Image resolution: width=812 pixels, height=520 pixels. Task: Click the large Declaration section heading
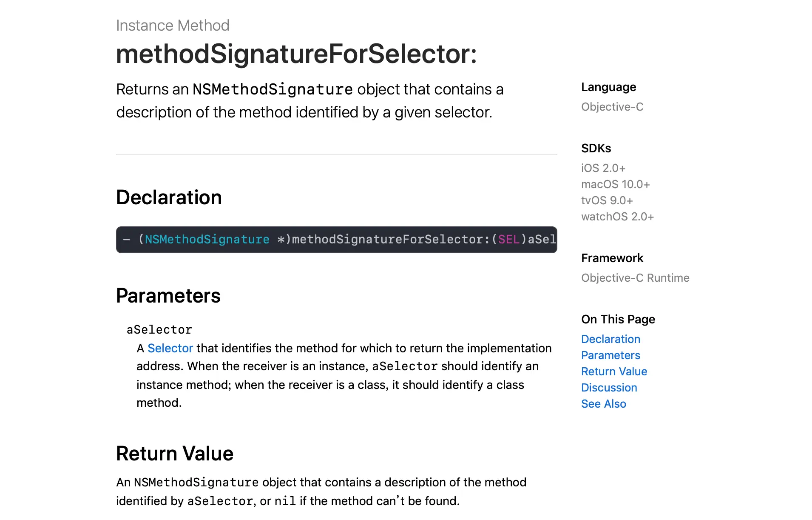point(169,197)
